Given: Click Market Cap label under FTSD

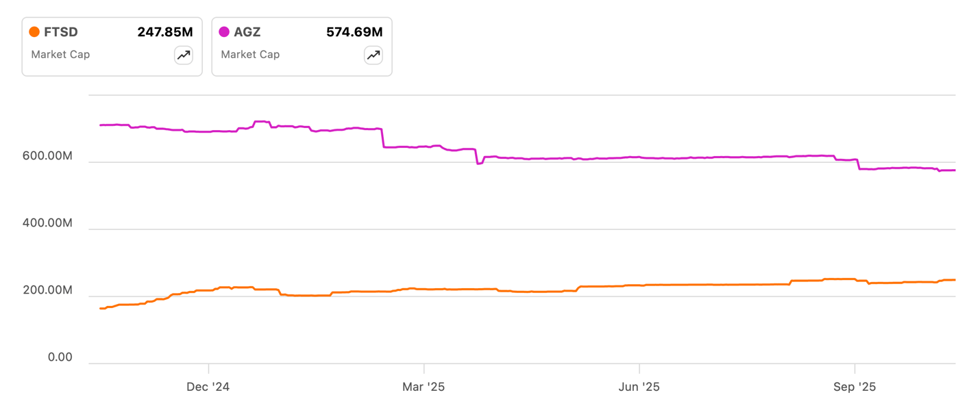Looking at the screenshot, I should (x=60, y=54).
